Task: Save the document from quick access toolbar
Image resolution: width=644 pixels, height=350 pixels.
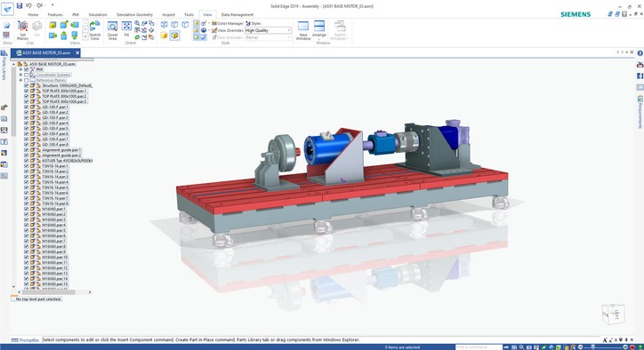Action: 20,5
